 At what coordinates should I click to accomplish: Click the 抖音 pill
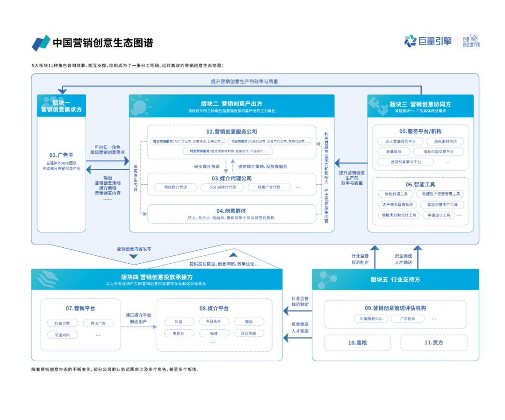point(179,321)
